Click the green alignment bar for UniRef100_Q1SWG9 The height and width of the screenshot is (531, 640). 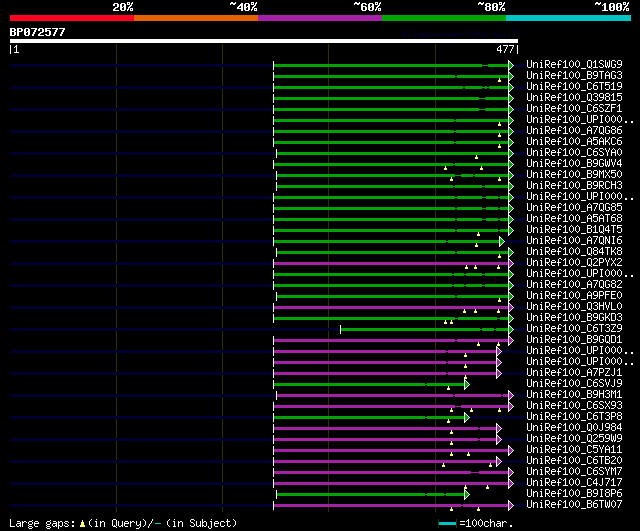pos(391,65)
